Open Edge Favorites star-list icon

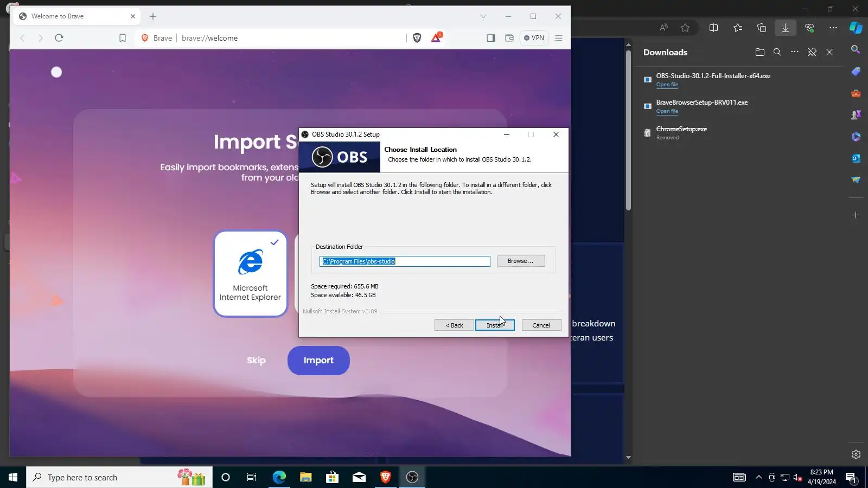(x=738, y=28)
